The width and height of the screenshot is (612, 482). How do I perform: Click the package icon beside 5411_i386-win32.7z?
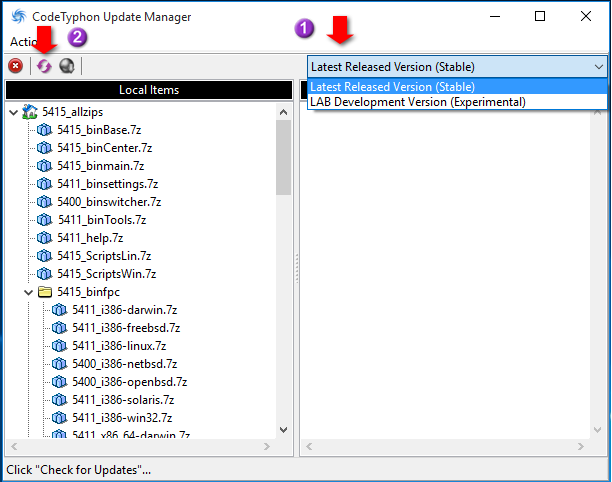59,418
